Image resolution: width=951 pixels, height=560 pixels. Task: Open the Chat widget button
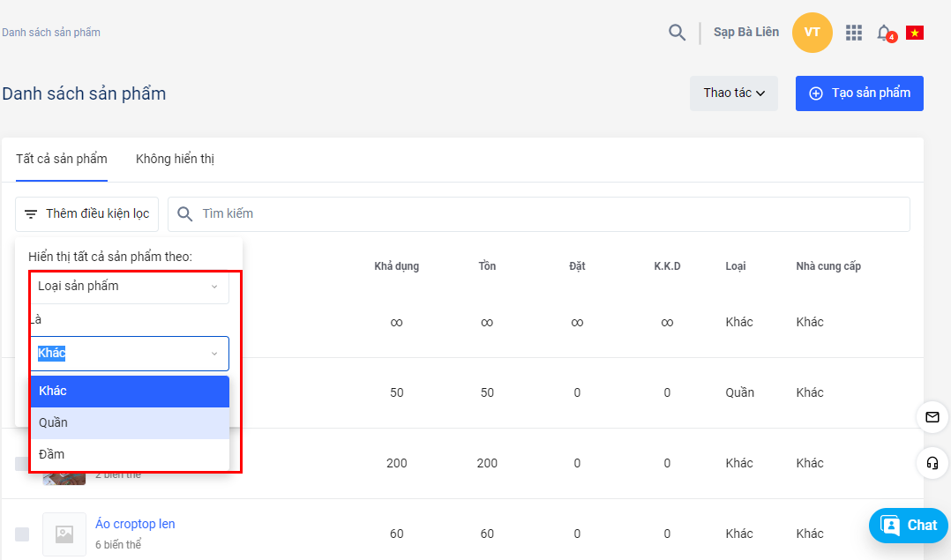click(908, 526)
